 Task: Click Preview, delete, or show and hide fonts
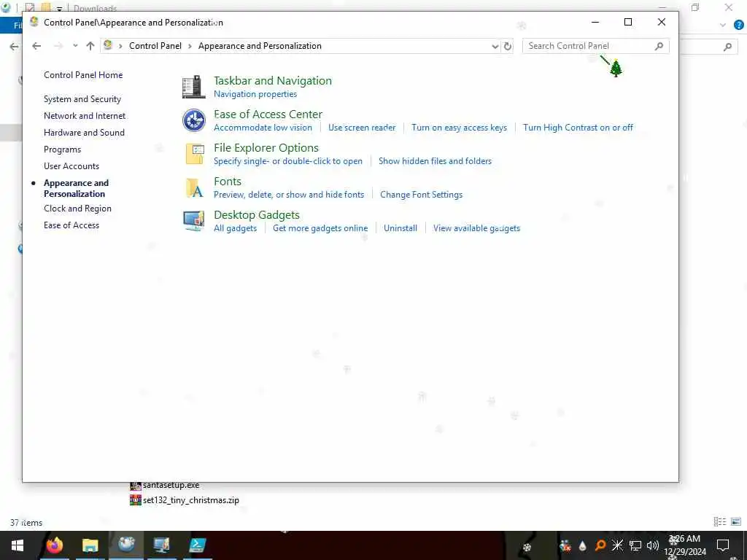tap(289, 195)
